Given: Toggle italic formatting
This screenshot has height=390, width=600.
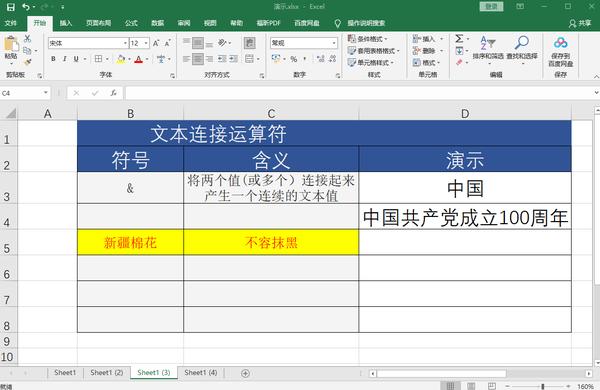Looking at the screenshot, I should coord(65,59).
